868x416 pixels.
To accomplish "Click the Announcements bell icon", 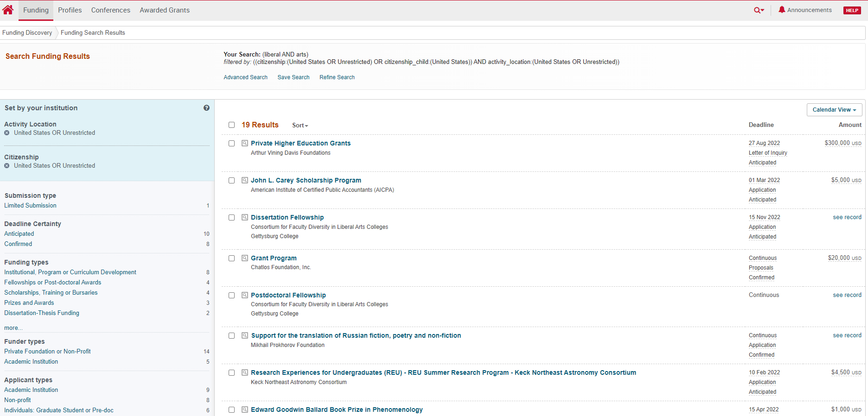I will tap(782, 10).
